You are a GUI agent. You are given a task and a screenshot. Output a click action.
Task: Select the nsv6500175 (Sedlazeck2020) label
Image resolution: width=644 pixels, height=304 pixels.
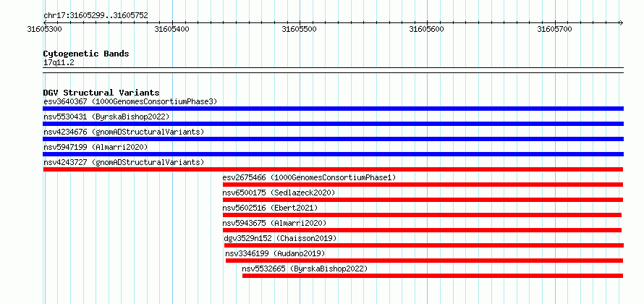[x=279, y=193]
